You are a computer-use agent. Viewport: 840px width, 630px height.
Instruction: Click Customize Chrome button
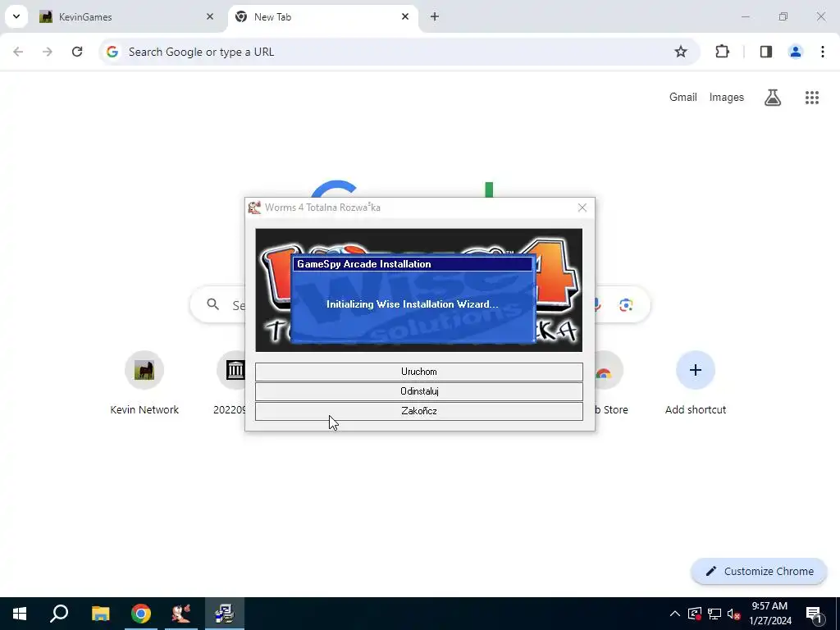click(759, 572)
